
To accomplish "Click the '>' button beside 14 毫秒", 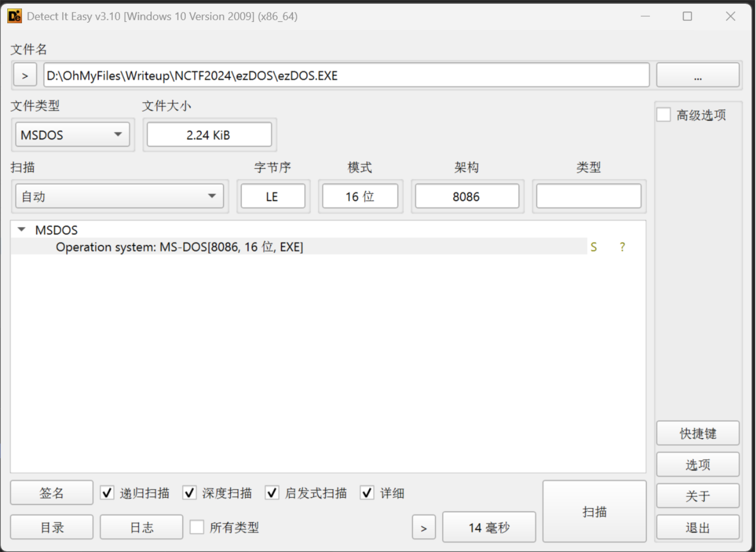I will [x=423, y=528].
